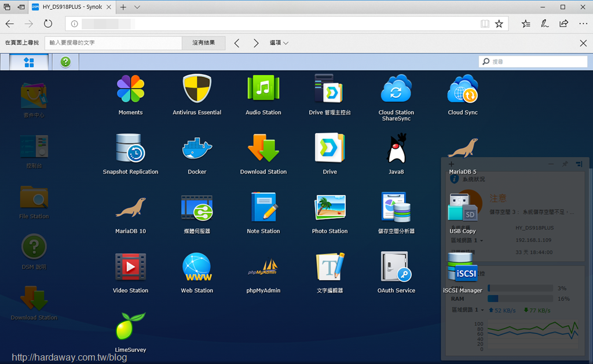Launch the Drive app
Screen dimensions: 593x364
click(x=330, y=148)
